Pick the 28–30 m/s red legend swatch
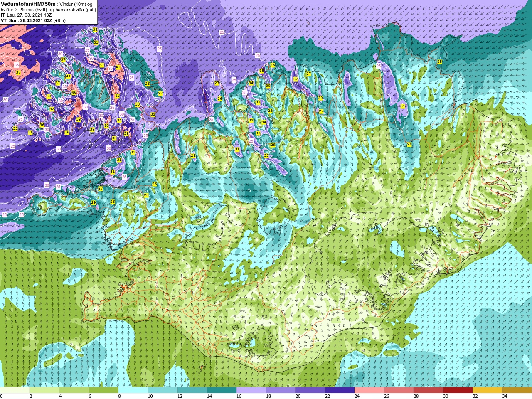Screen dimensions: 532x399 pyautogui.click(x=428, y=390)
